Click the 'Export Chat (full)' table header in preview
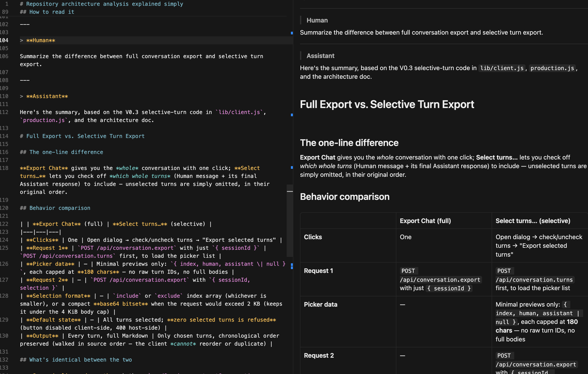The height and width of the screenshot is (374, 588). point(425,221)
